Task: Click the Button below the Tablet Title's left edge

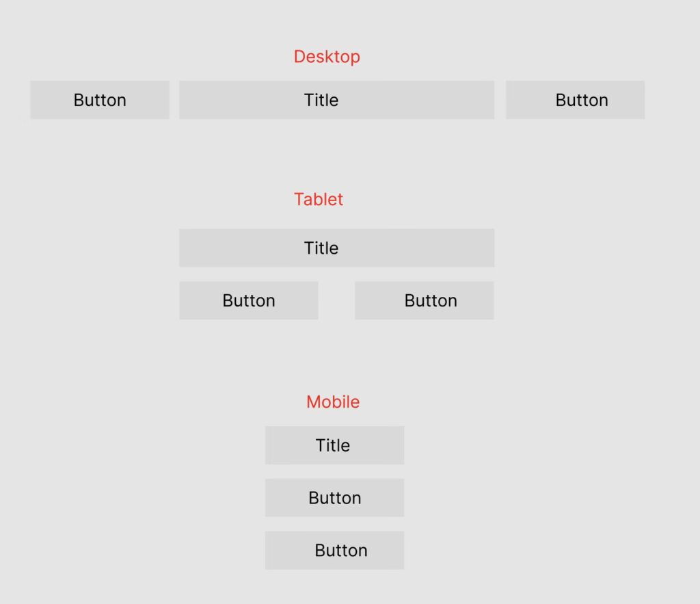Action: tap(249, 300)
